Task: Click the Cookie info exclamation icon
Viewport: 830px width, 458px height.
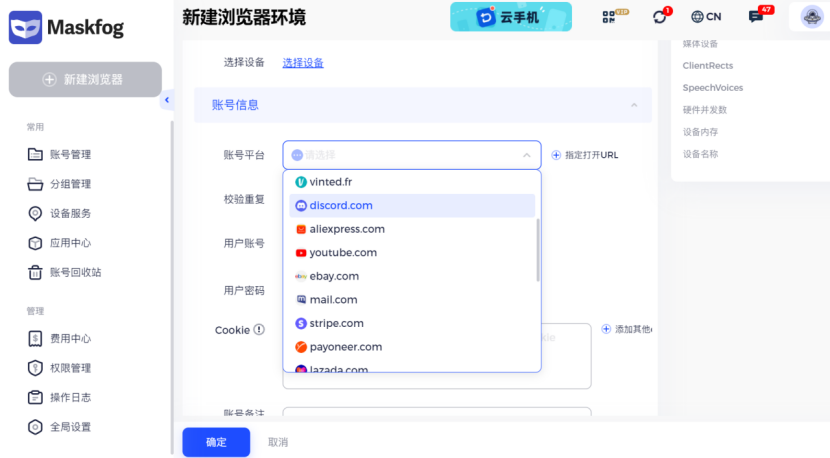Action: pos(259,329)
